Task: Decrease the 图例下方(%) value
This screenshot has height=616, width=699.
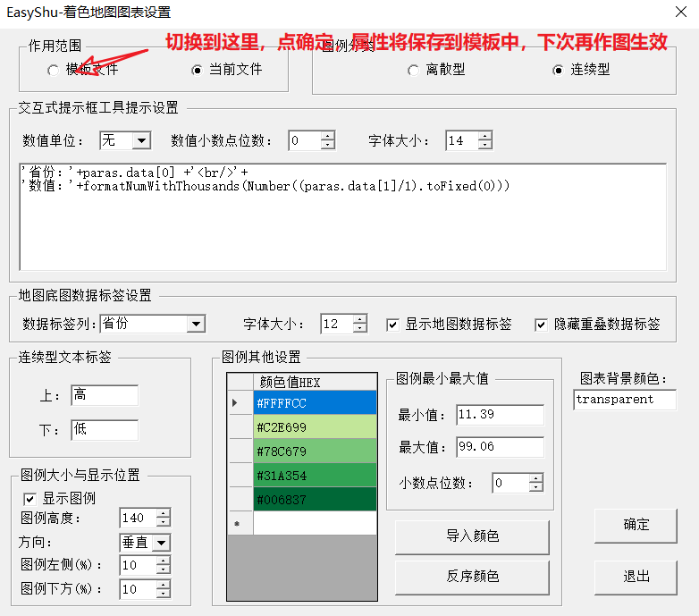Action: (x=164, y=594)
